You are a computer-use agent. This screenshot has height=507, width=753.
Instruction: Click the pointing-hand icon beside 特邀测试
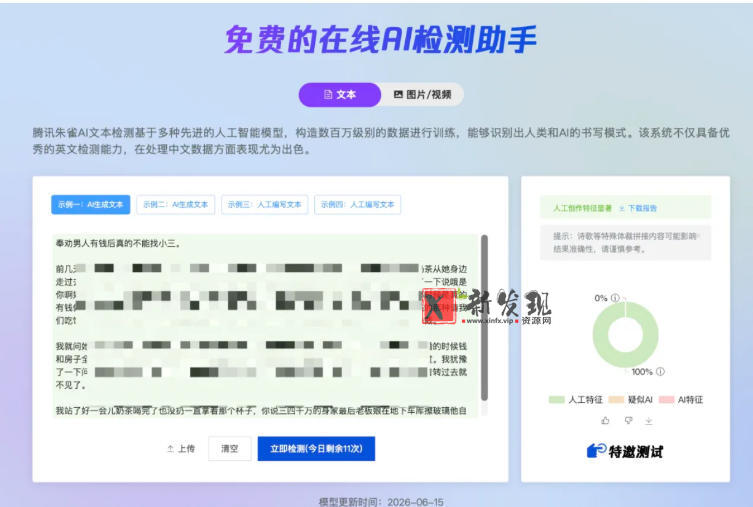click(596, 450)
